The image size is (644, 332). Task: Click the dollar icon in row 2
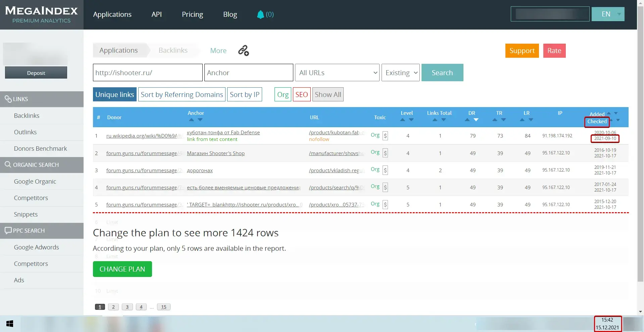click(385, 153)
